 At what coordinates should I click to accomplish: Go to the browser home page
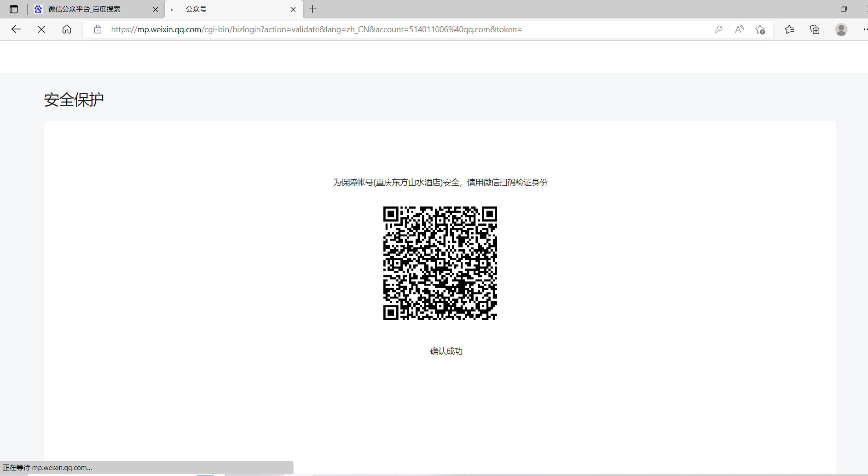click(x=67, y=29)
